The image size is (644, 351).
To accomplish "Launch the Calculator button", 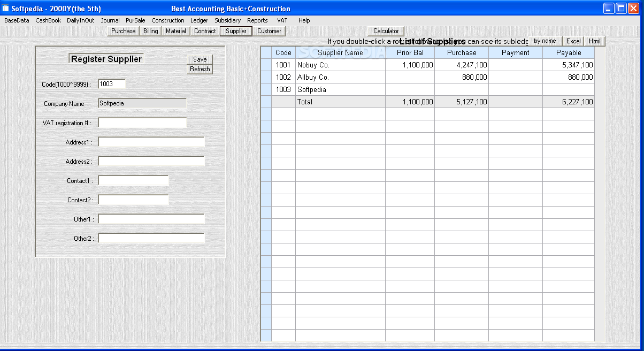I will (386, 31).
